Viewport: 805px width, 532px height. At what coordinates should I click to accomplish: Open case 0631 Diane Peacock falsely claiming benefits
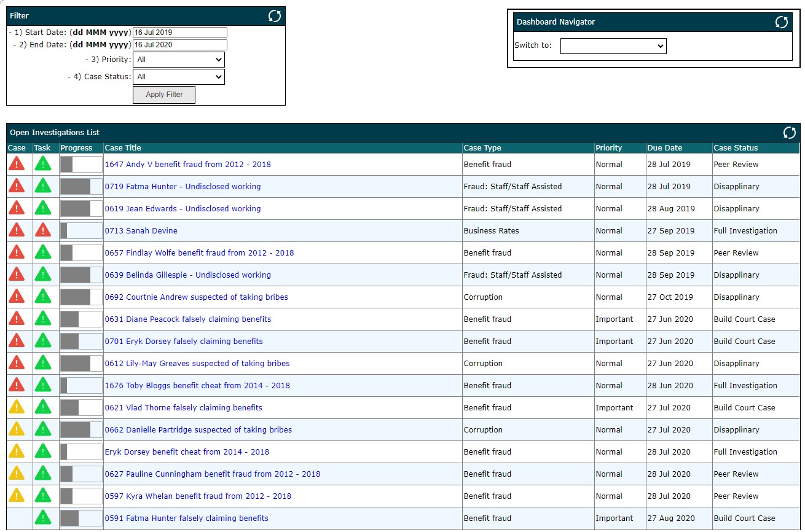188,319
